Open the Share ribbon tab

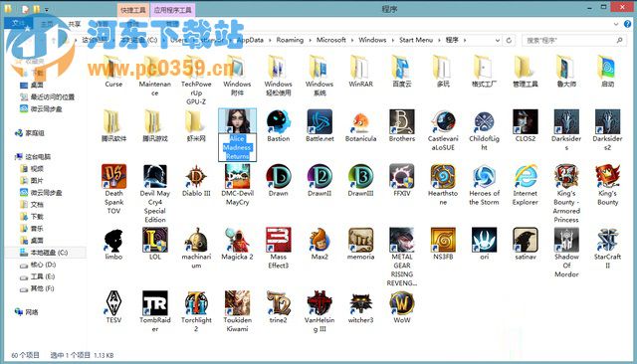75,24
